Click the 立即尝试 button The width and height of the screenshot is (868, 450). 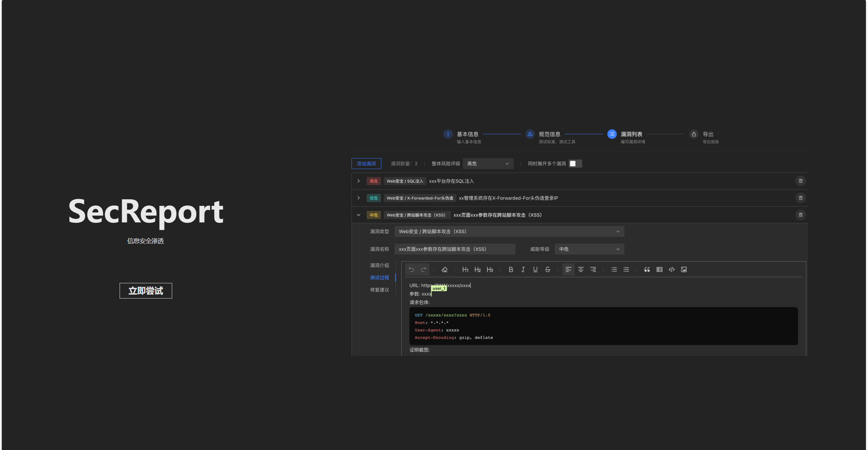[x=146, y=291]
